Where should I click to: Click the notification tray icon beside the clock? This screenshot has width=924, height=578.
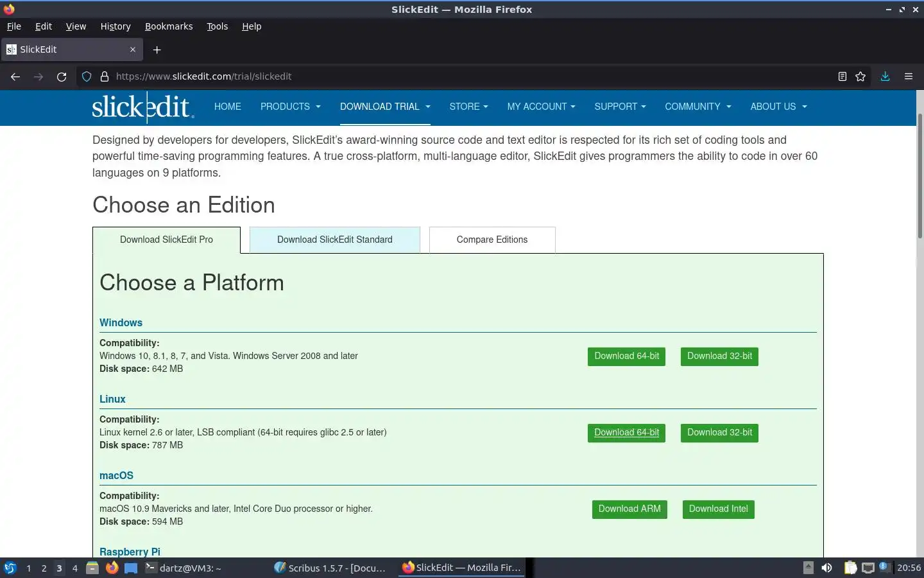click(884, 567)
